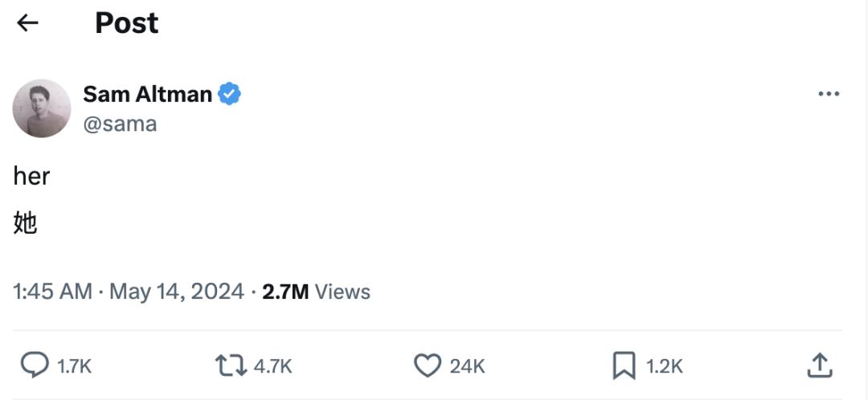Like the post with heart icon
This screenshot has width=868, height=400.
coord(427,366)
